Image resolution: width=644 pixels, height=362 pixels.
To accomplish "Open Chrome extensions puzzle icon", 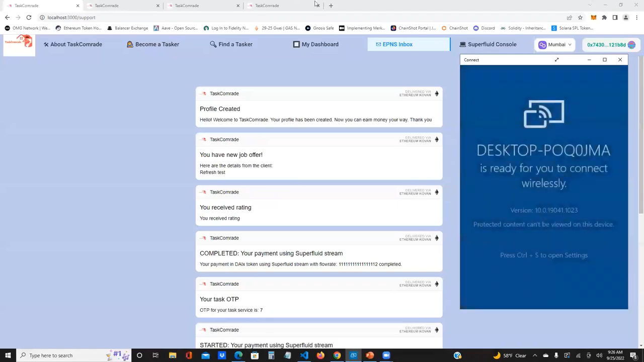I will point(604,17).
